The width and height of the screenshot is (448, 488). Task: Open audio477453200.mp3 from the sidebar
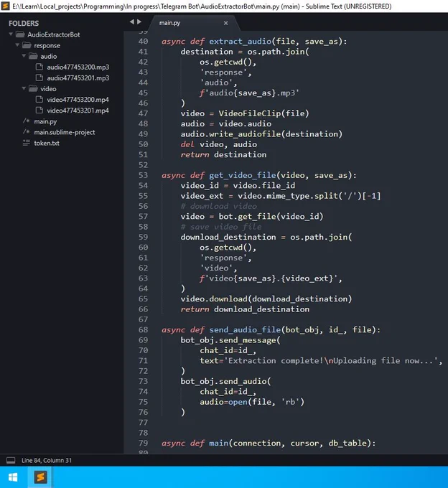click(78, 67)
